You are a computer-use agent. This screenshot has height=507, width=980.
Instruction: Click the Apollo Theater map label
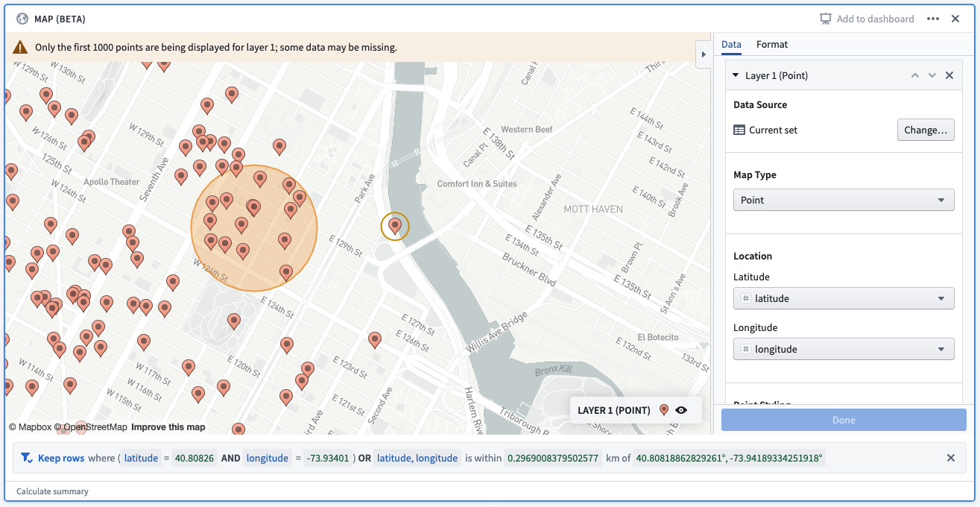(x=112, y=182)
